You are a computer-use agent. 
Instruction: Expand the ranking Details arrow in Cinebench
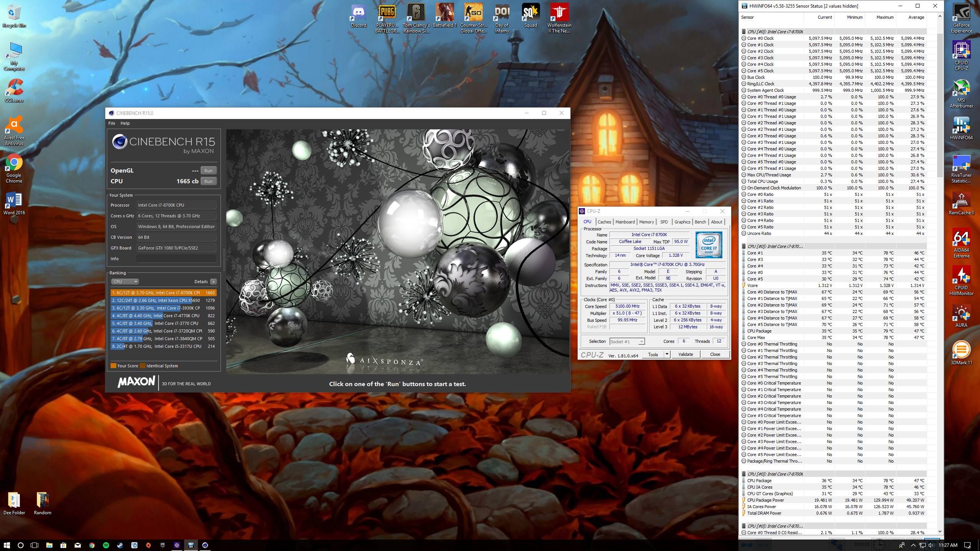(x=214, y=282)
